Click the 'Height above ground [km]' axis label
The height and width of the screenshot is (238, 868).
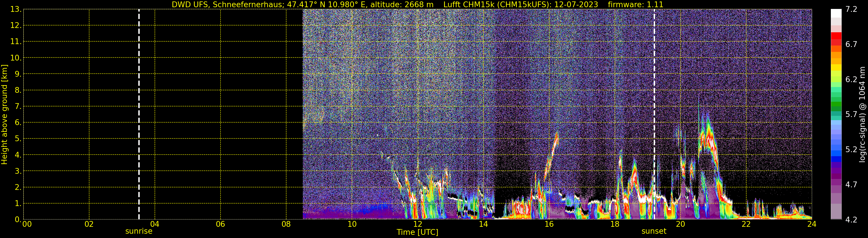[4, 115]
